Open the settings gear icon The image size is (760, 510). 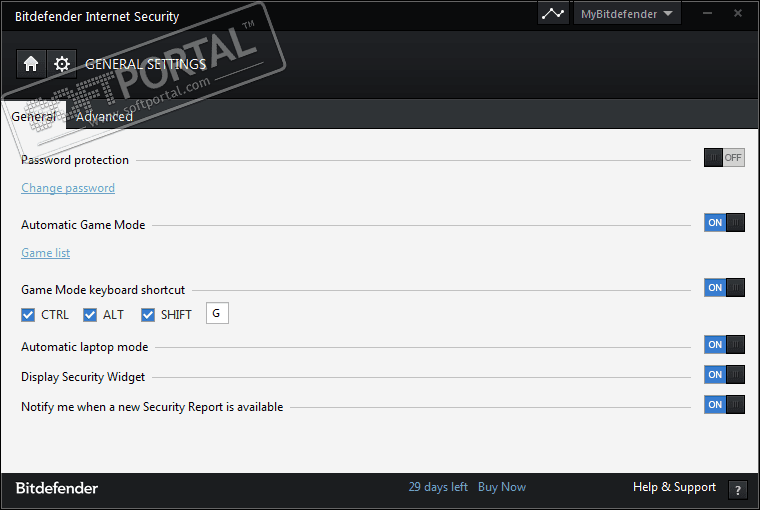[x=62, y=64]
